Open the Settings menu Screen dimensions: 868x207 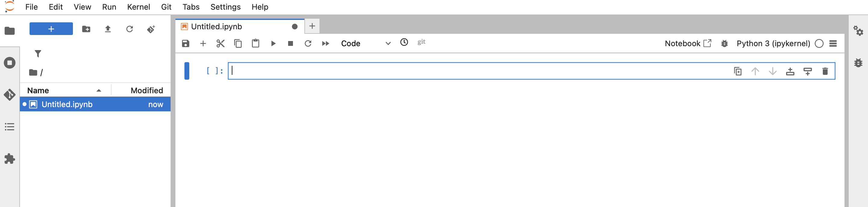click(x=225, y=7)
